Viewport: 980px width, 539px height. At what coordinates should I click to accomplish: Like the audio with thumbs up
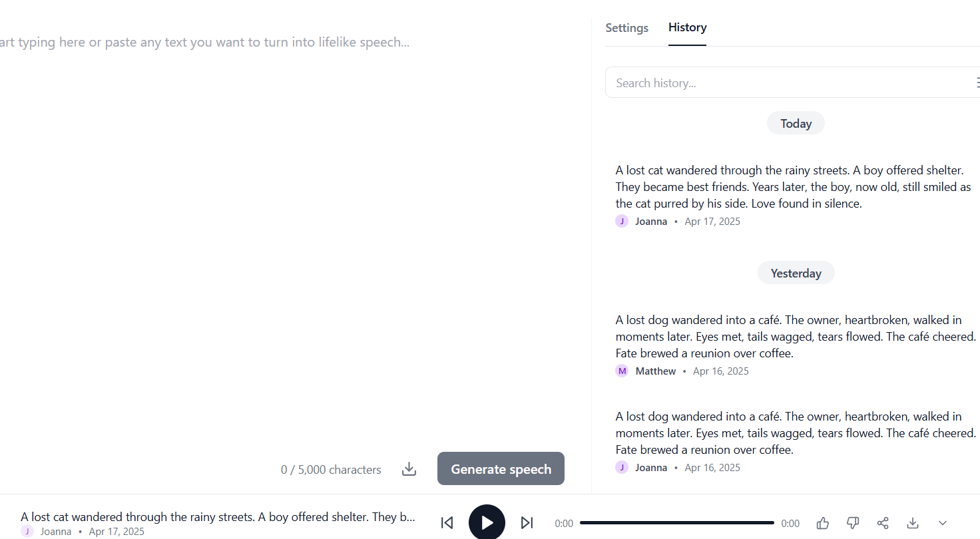(x=823, y=523)
